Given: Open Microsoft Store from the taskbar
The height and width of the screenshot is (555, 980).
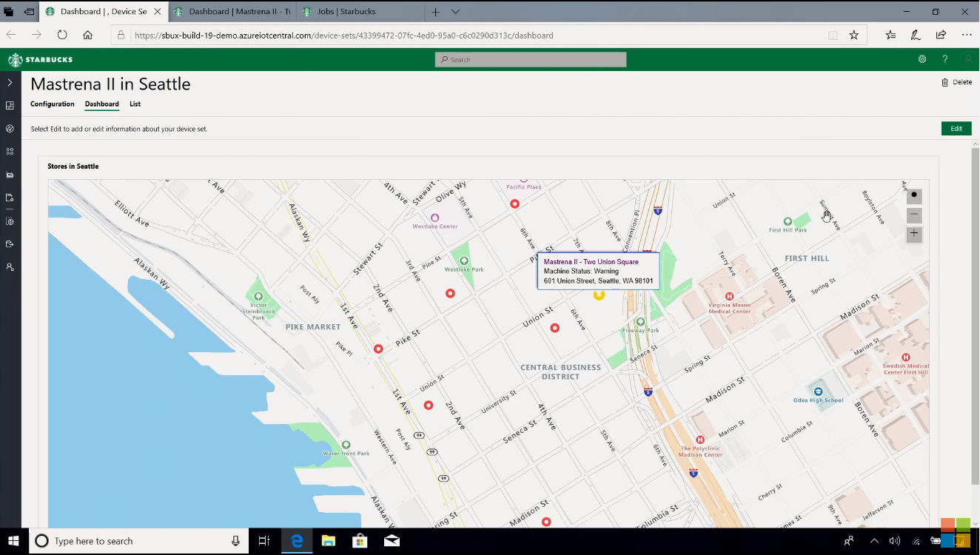Looking at the screenshot, I should (x=360, y=541).
